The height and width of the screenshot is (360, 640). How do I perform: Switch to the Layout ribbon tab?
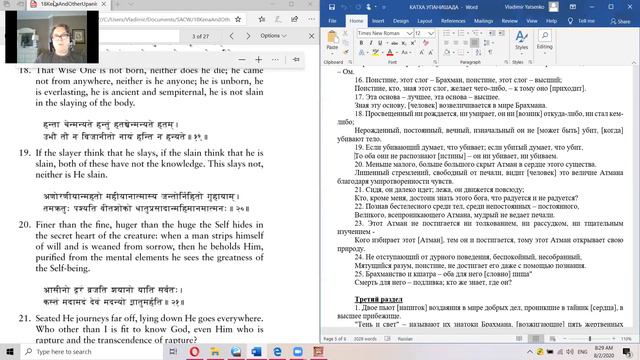pos(424,21)
